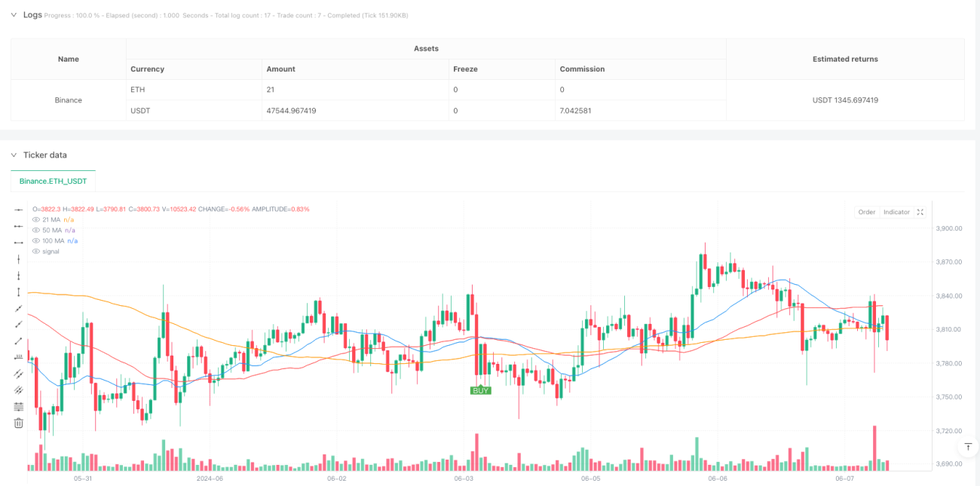
Task: Click the Estimated returns column header
Action: click(844, 59)
